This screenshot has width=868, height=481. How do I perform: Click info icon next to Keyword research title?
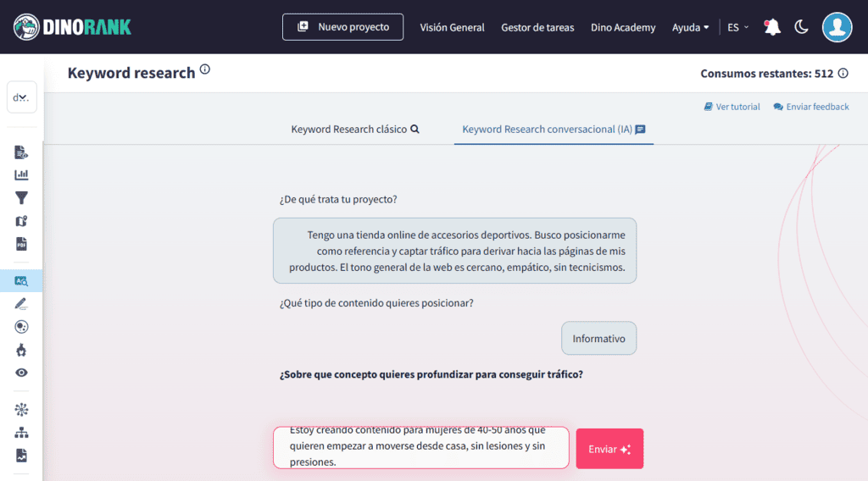(x=205, y=69)
